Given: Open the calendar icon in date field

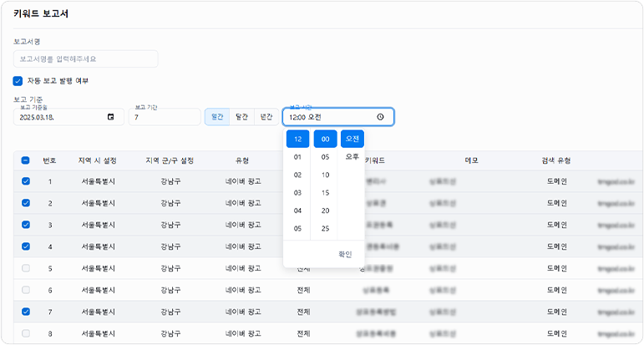Looking at the screenshot, I should click(110, 117).
